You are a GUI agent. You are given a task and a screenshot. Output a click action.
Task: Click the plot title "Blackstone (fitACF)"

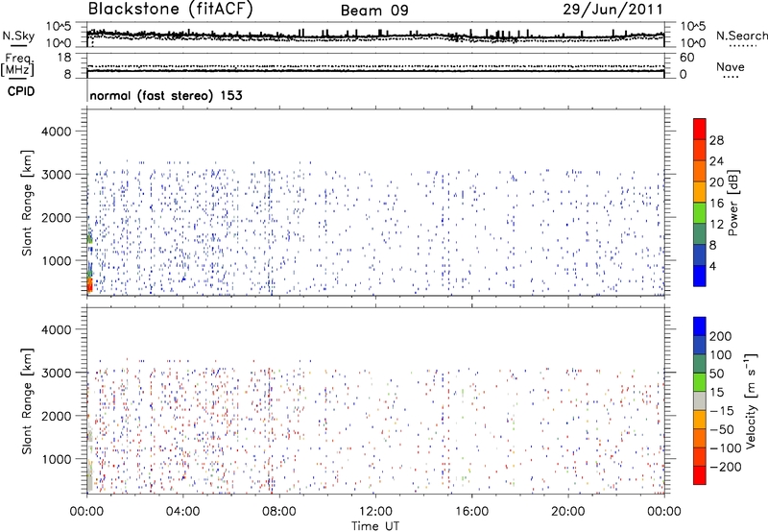click(171, 10)
